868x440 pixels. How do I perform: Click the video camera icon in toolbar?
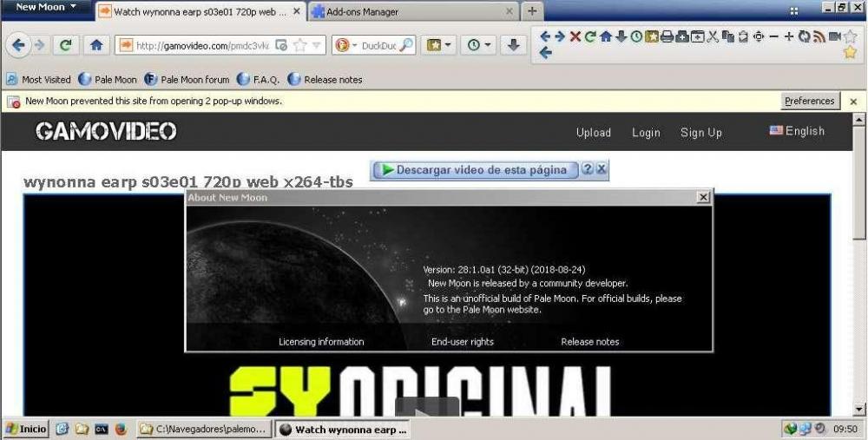834,36
